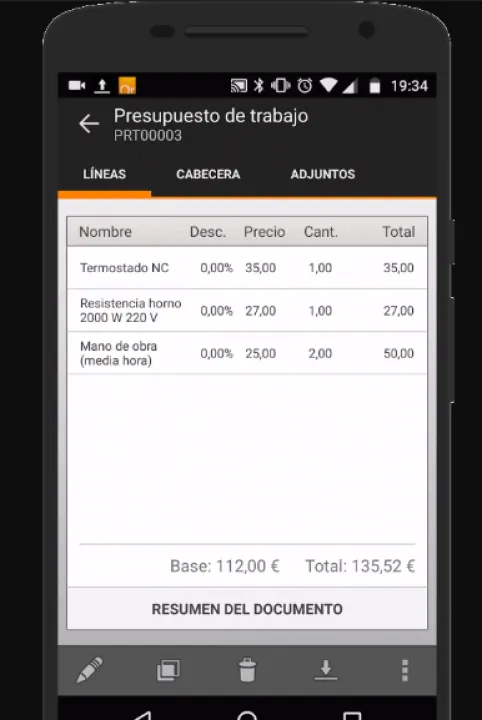Screen dimensions: 482x720
Task: Tap the Total column header
Action: tap(398, 232)
